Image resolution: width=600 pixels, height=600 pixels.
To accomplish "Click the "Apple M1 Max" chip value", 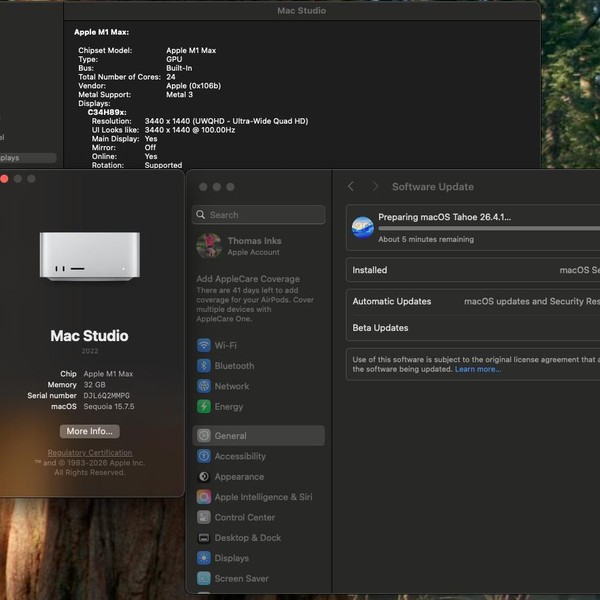I will tap(108, 373).
